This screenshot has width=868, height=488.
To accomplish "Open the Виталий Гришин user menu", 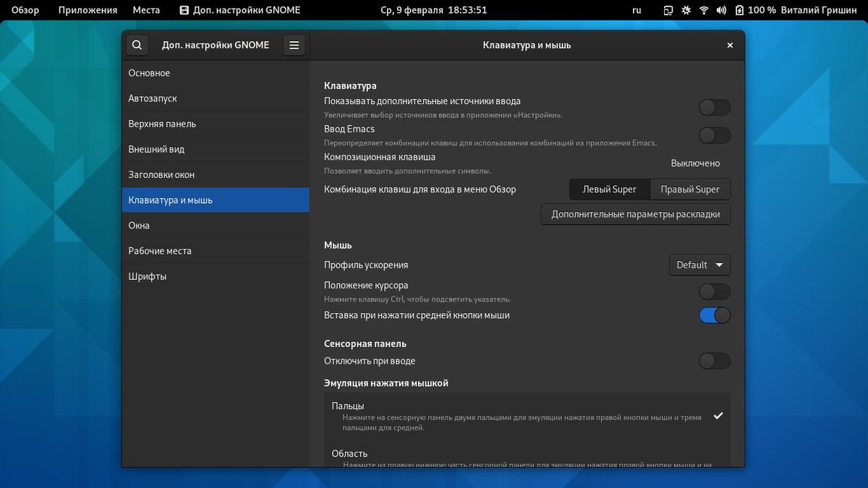I will tap(818, 10).
